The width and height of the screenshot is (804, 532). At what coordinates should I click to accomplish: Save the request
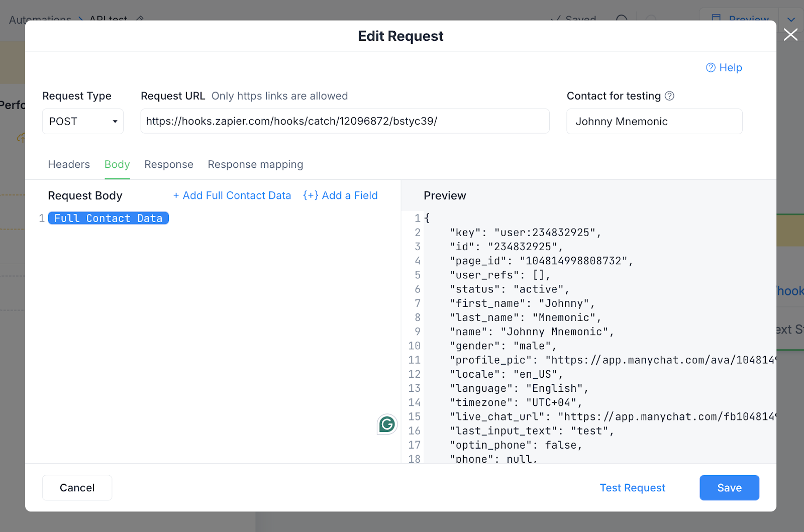[729, 488]
